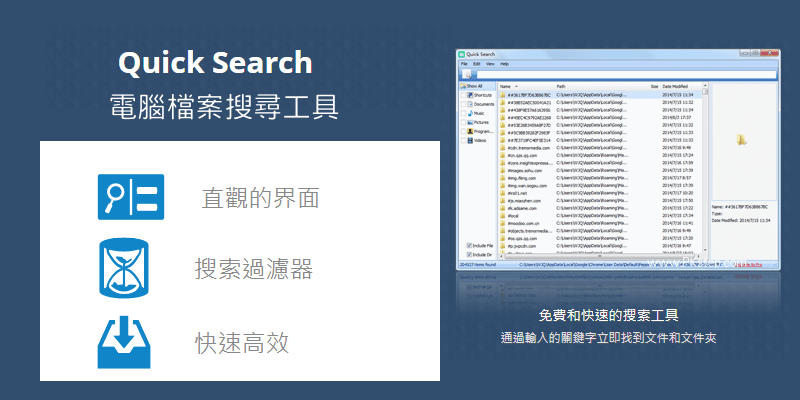This screenshot has width=800, height=400.
Task: Click the vertical scrollbar down arrow
Action: pyautogui.click(x=705, y=250)
